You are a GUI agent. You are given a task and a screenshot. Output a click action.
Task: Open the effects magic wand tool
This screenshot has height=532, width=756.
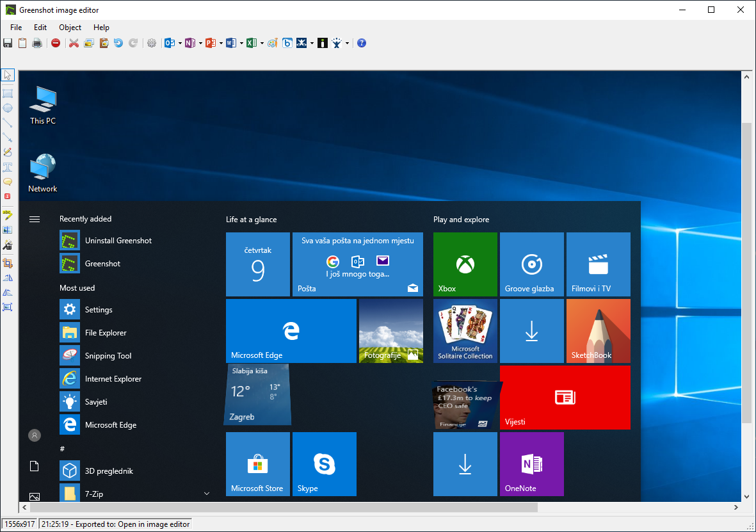(8, 245)
